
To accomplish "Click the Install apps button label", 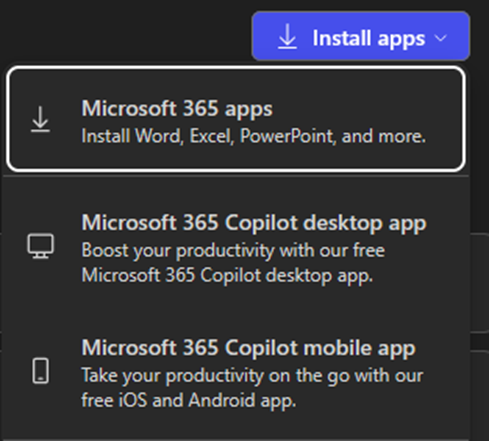I will tap(368, 39).
